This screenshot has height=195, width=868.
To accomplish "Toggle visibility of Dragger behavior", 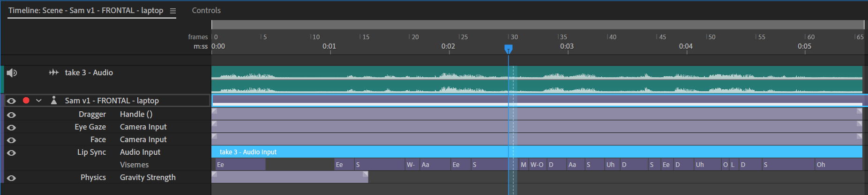I will (x=12, y=115).
